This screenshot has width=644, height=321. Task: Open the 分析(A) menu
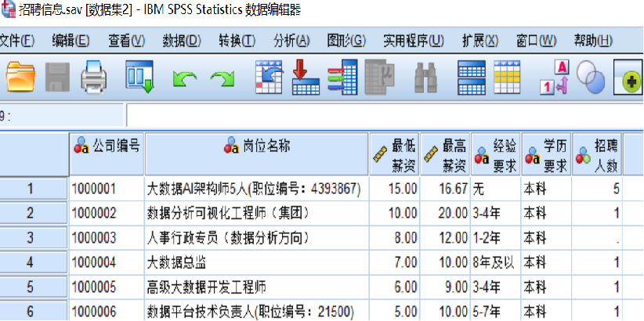[x=291, y=41]
